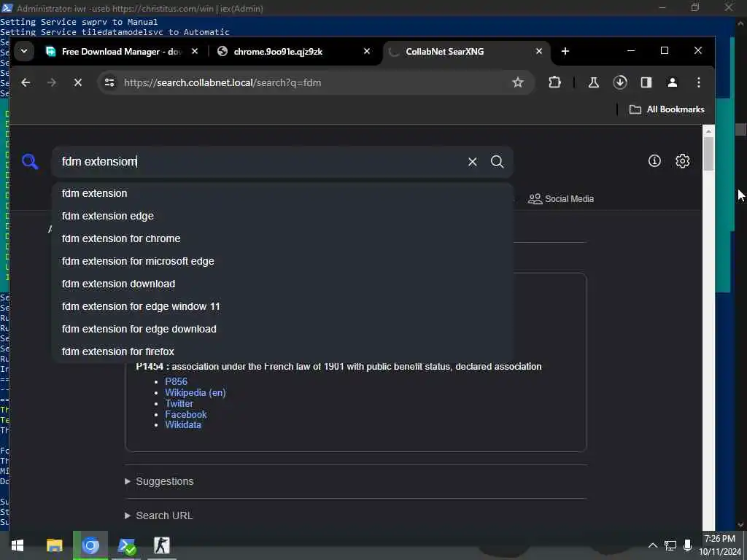Screen dimensions: 747x560
Task: Click the page vertical scrollbar thumb
Action: 708,153
